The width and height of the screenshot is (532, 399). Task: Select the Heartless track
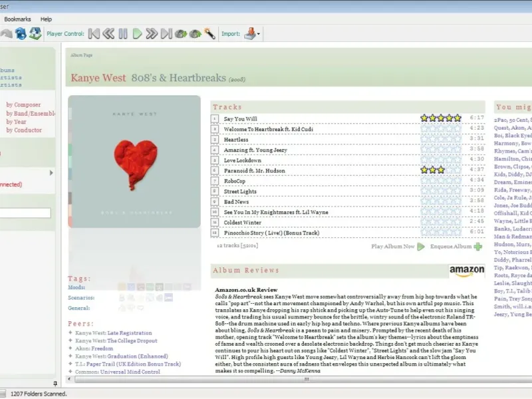point(236,140)
